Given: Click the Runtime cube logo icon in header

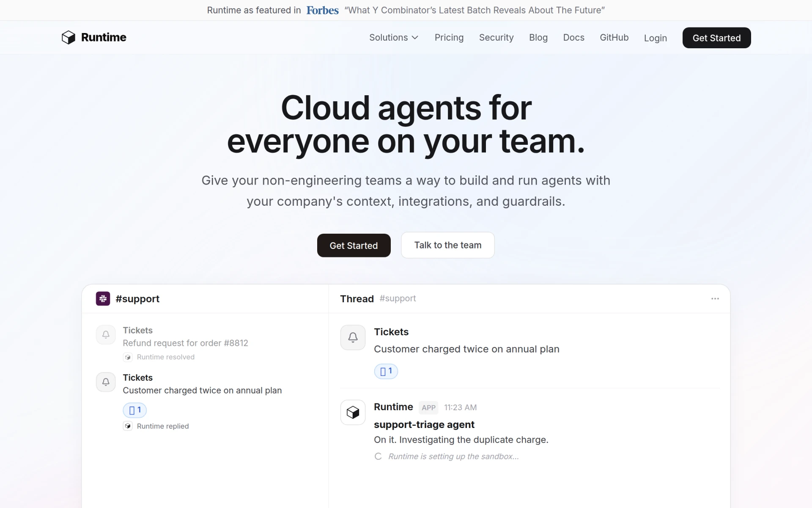Looking at the screenshot, I should click(x=68, y=37).
